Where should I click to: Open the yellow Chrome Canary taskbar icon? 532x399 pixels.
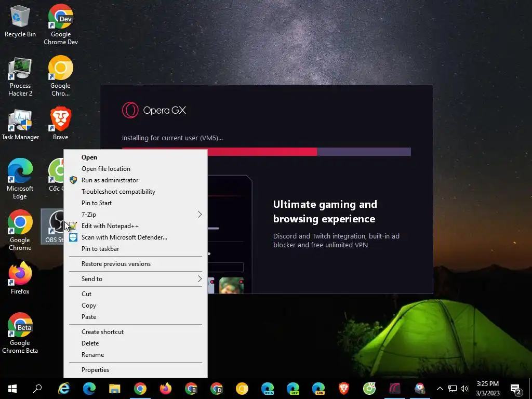coord(242,389)
